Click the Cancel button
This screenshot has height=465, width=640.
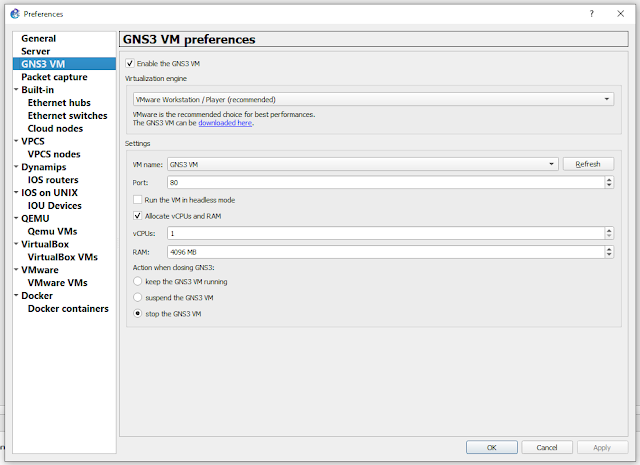coord(547,447)
